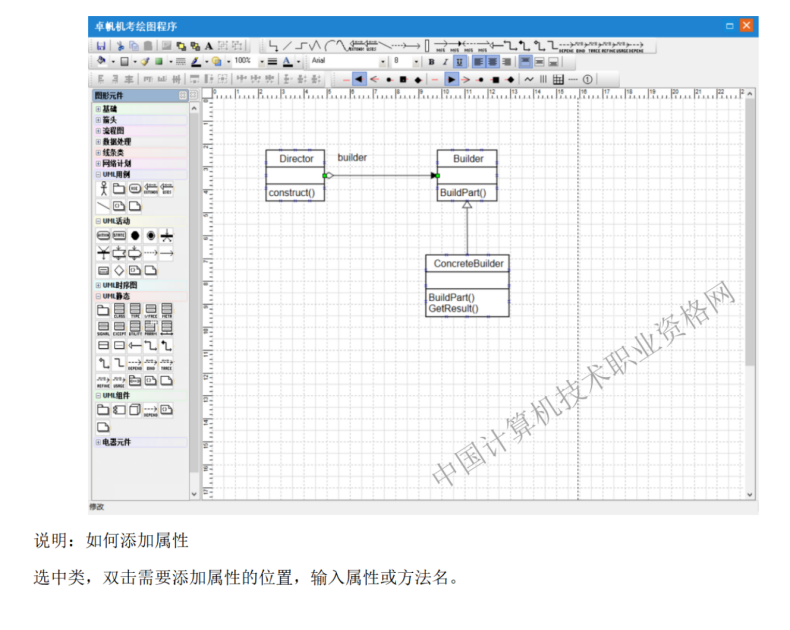Click the 'construct()' method text
This screenshot has height=630, width=790.
(292, 193)
